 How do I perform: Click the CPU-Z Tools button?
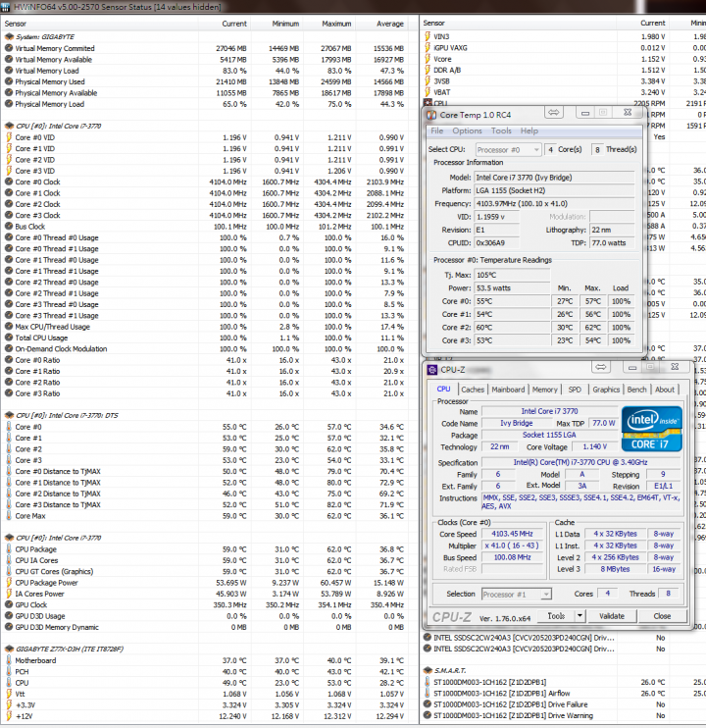point(556,616)
